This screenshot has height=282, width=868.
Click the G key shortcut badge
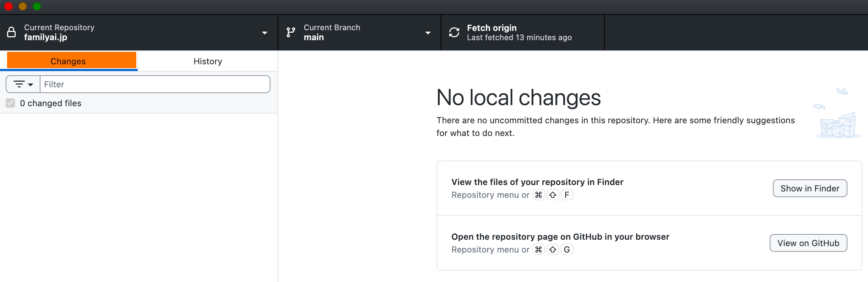pos(567,249)
